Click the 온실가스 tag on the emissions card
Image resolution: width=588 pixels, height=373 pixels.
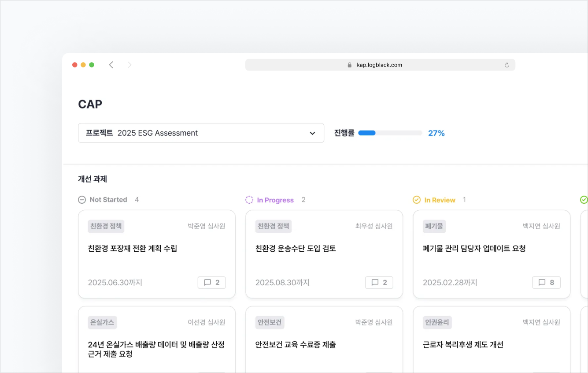click(x=102, y=322)
